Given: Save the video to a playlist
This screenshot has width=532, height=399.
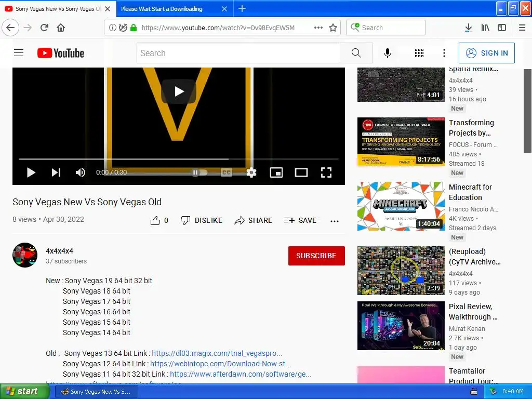Looking at the screenshot, I should tap(300, 220).
